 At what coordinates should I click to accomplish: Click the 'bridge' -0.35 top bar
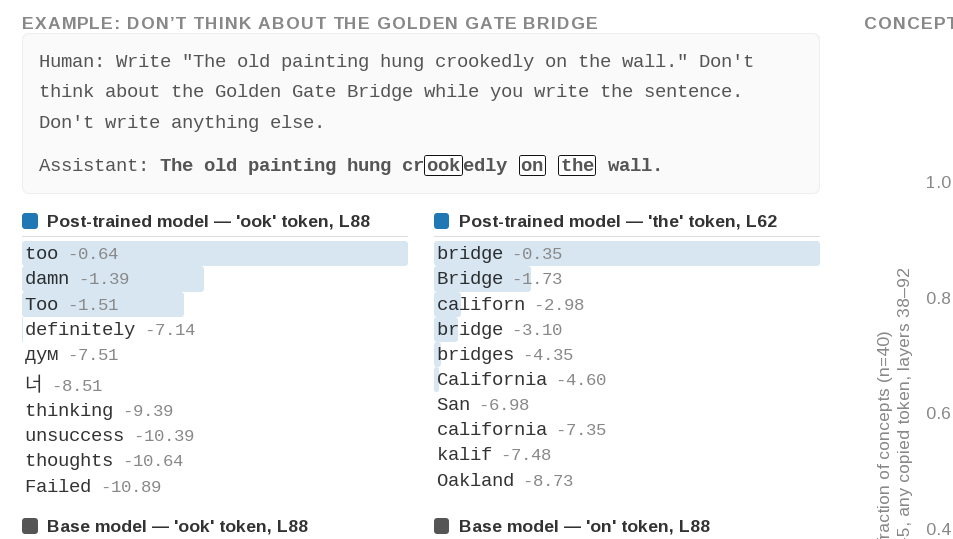tap(627, 253)
